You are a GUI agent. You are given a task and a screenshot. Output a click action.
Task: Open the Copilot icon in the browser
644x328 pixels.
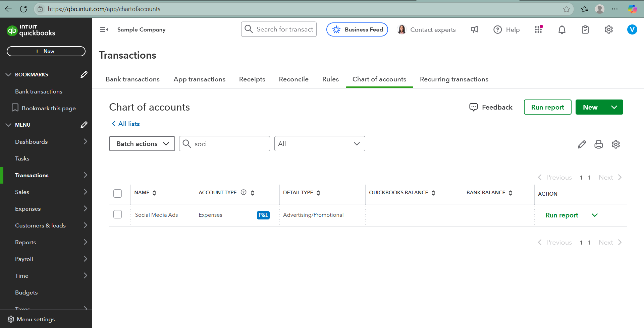point(633,9)
